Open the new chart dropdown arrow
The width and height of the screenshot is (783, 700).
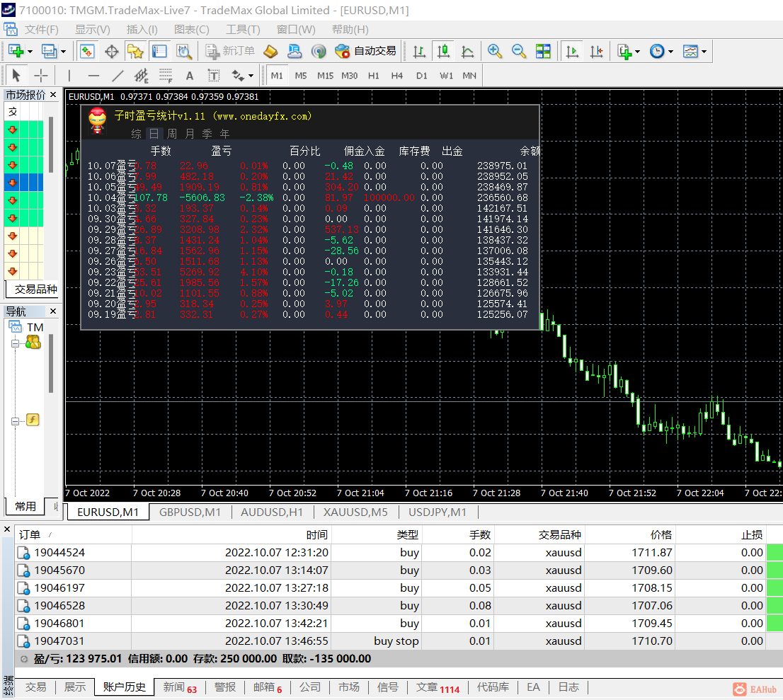28,51
